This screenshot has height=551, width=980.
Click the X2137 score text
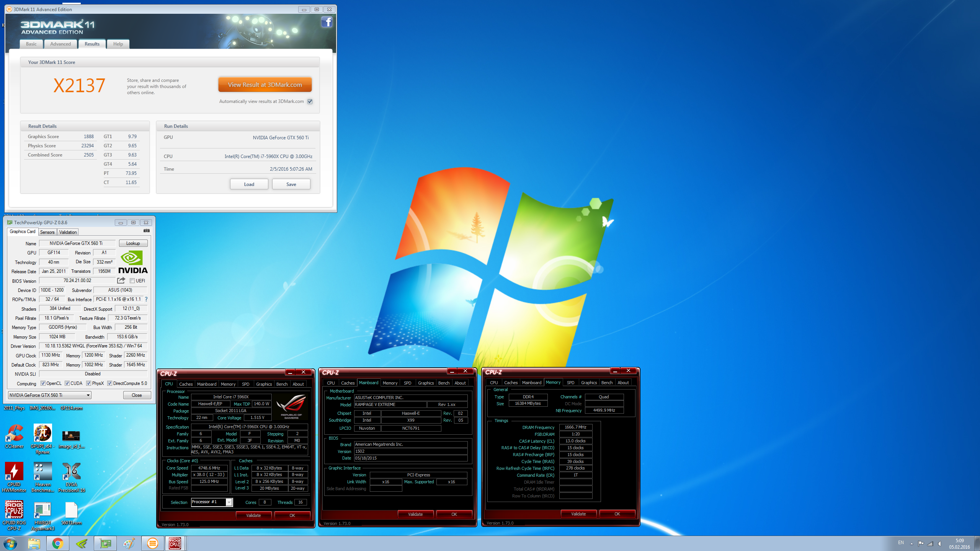(x=79, y=85)
